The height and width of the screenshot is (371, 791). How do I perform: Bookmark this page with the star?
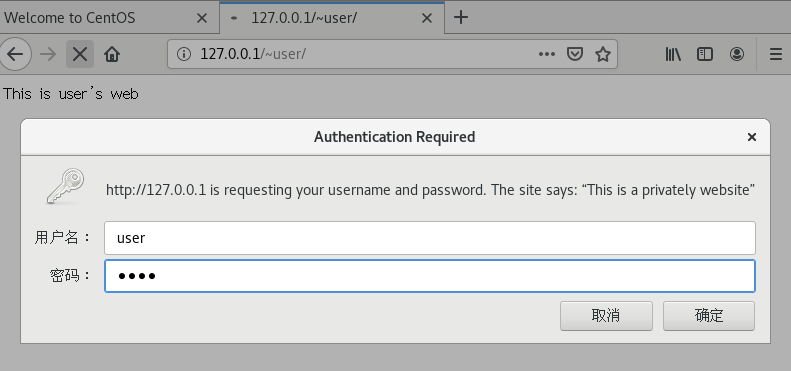coord(603,54)
